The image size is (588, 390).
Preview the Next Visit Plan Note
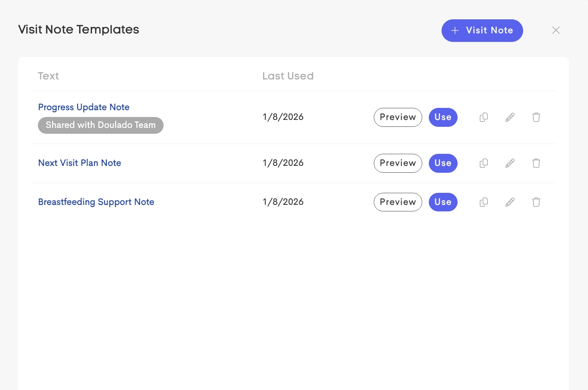(x=398, y=163)
